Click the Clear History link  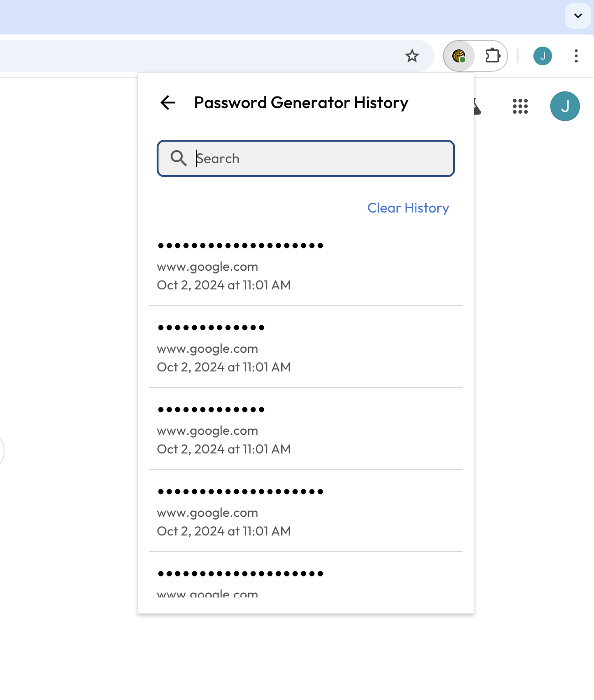[408, 208]
